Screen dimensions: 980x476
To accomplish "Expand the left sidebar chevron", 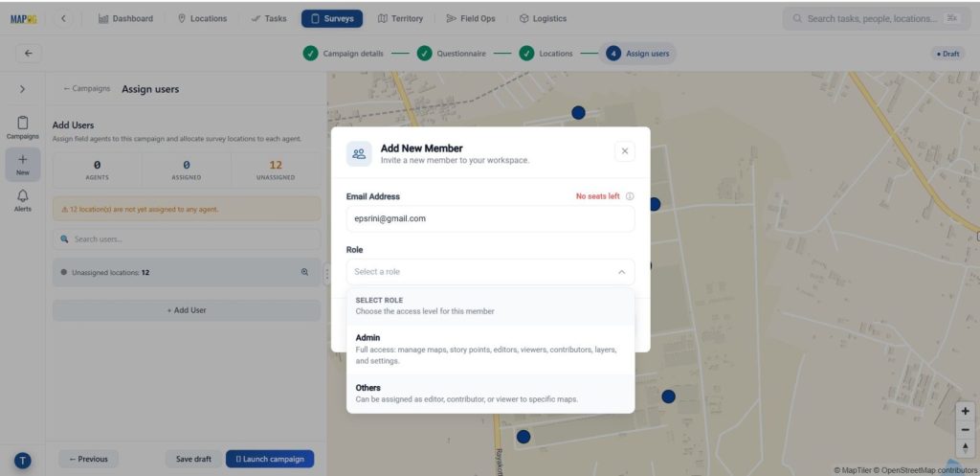I will pyautogui.click(x=23, y=89).
